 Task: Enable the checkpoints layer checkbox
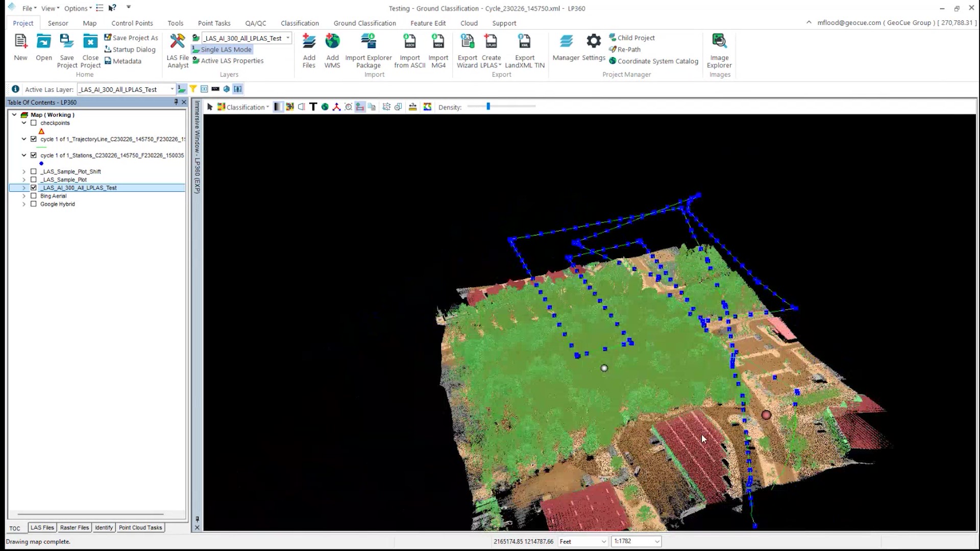(x=34, y=123)
